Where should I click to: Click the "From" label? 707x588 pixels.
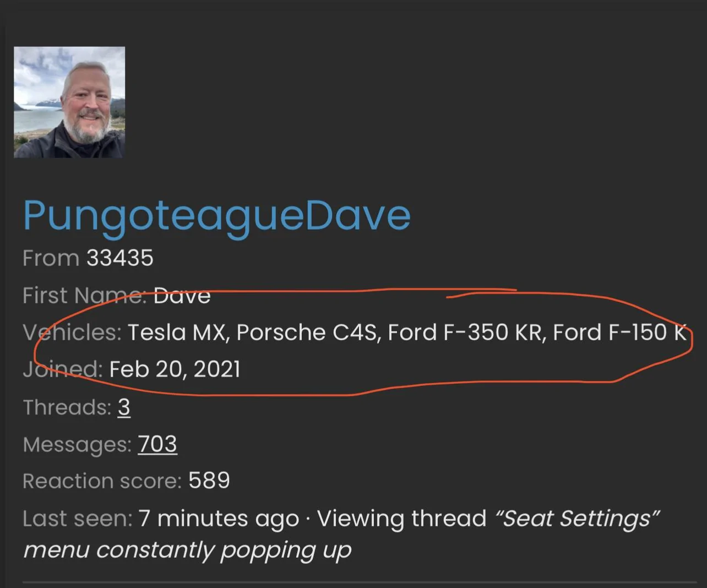click(x=51, y=258)
